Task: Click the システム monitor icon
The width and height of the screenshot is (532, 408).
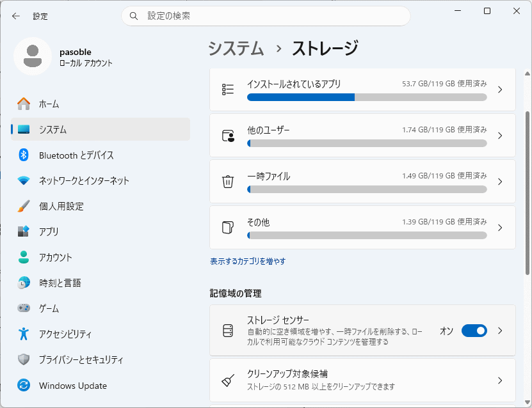Action: pos(24,129)
